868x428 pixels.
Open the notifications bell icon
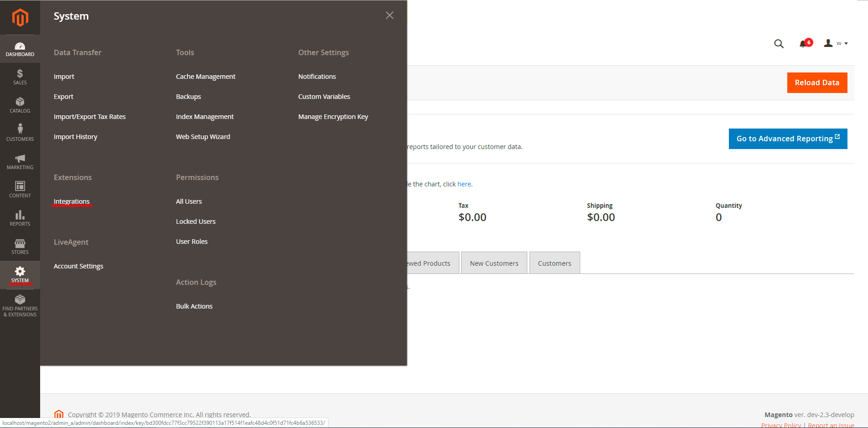803,44
